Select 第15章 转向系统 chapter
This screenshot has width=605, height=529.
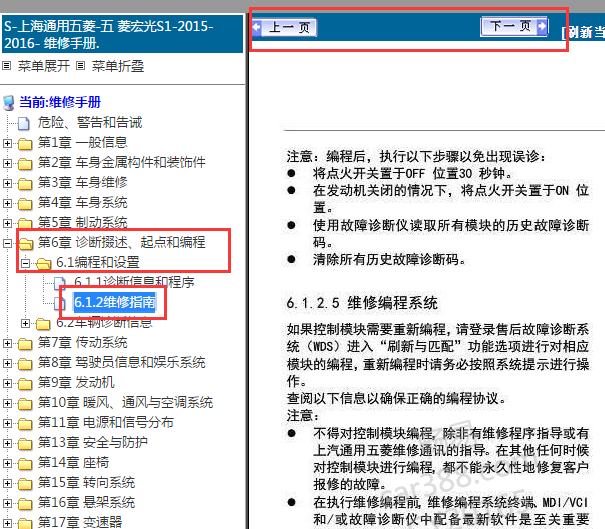click(86, 483)
